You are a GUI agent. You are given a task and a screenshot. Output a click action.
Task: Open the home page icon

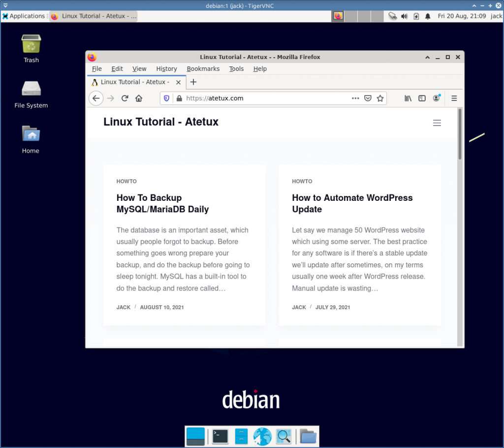pyautogui.click(x=139, y=98)
